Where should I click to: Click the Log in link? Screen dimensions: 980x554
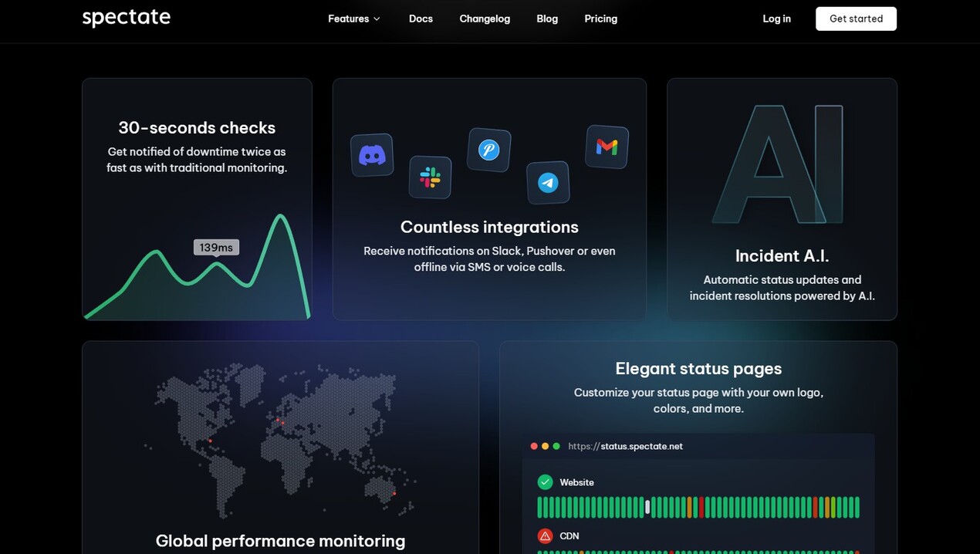pos(777,19)
